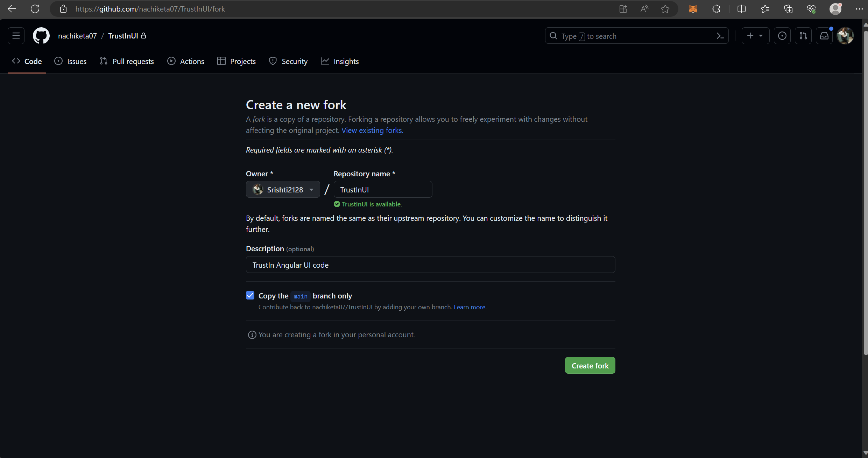868x458 pixels.
Task: Open the Srishti2128 owner dropdown
Action: pyautogui.click(x=283, y=190)
